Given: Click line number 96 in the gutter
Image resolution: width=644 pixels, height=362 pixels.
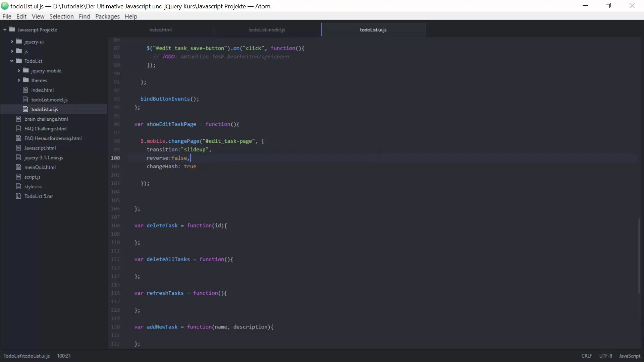Looking at the screenshot, I should coord(116,124).
